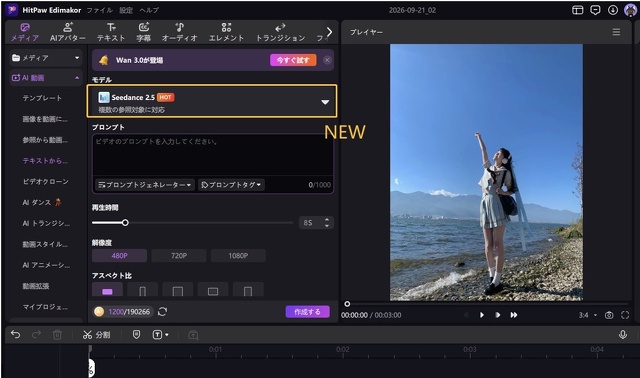Open the プロンプトジェネレーター dropdown

click(145, 185)
